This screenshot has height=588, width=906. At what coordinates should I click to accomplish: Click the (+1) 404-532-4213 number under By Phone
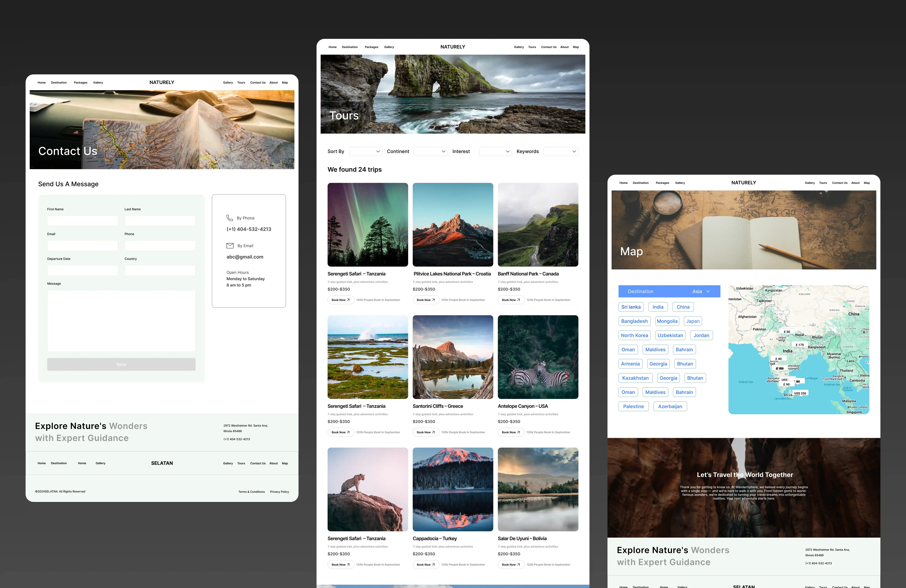(x=249, y=229)
